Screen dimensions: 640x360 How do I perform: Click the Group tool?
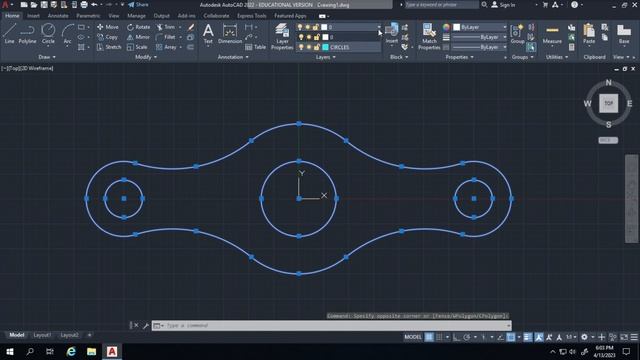(x=517, y=34)
